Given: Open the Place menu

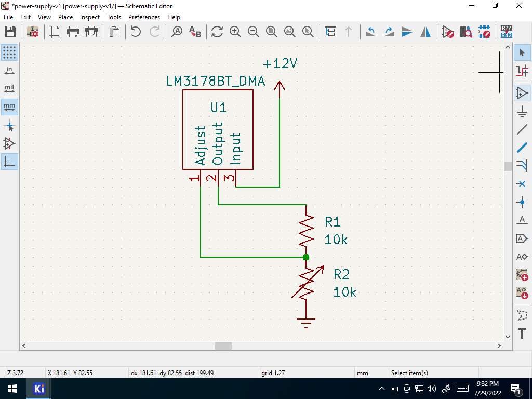Looking at the screenshot, I should click(x=65, y=17).
